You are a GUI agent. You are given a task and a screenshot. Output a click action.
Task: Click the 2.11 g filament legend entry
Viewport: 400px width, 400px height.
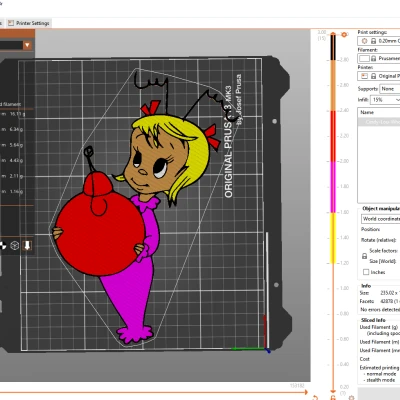(12, 176)
